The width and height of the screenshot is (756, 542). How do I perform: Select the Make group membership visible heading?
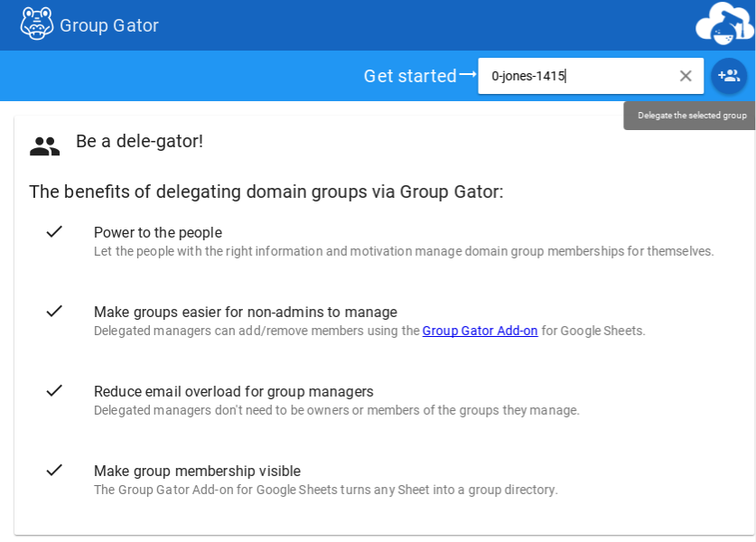[x=197, y=471]
